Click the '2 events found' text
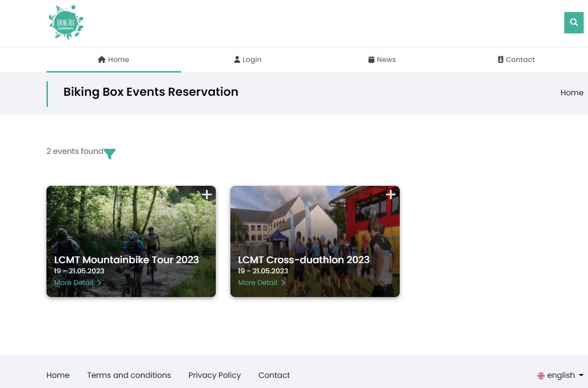This screenshot has width=588, height=388. (x=75, y=151)
